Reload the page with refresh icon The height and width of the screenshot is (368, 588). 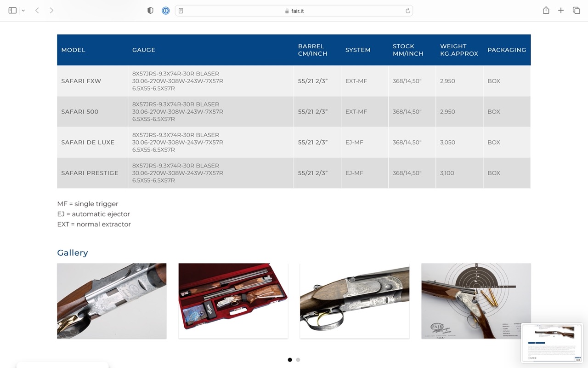tap(407, 11)
